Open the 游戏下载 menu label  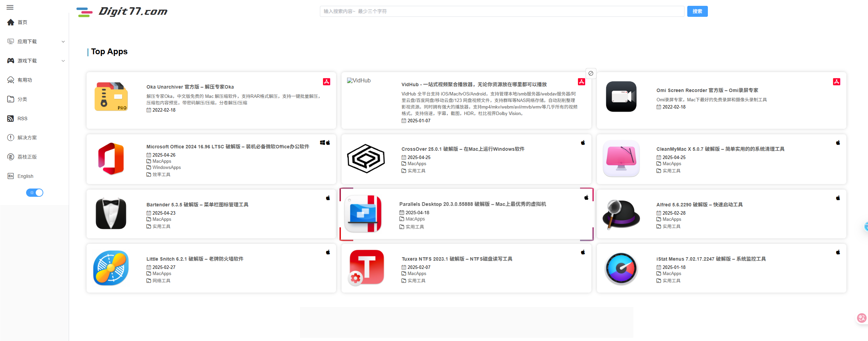27,61
